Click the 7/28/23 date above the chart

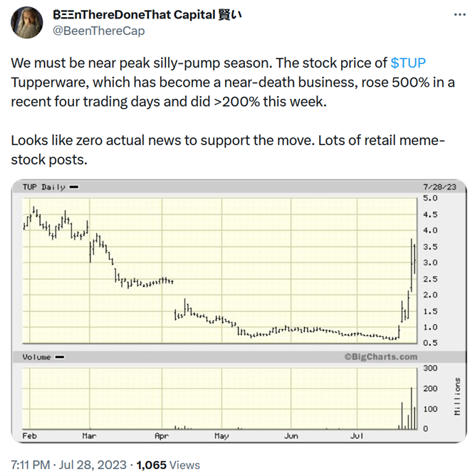coord(440,187)
